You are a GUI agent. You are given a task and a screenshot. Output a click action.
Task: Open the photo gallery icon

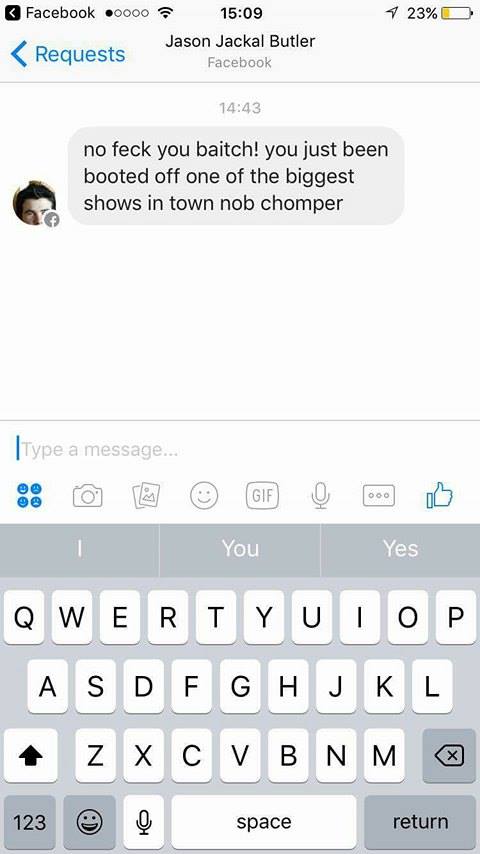pyautogui.click(x=146, y=496)
